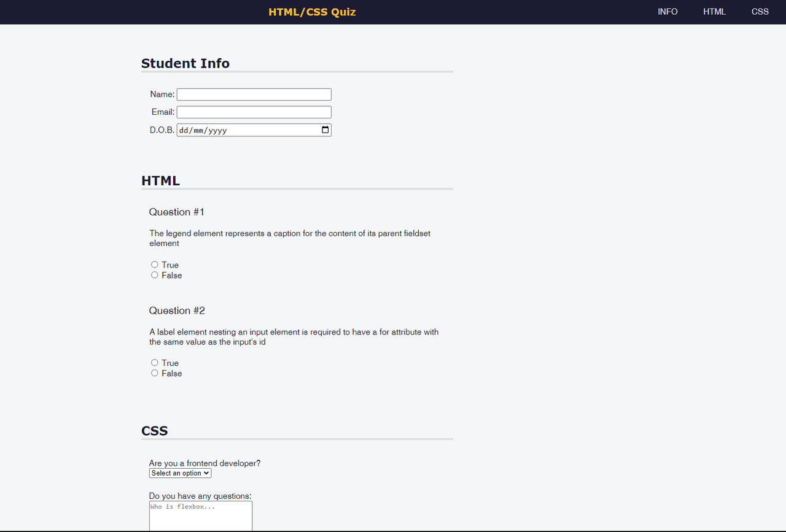The height and width of the screenshot is (532, 786).
Task: Select True for Question #2
Action: click(x=155, y=362)
